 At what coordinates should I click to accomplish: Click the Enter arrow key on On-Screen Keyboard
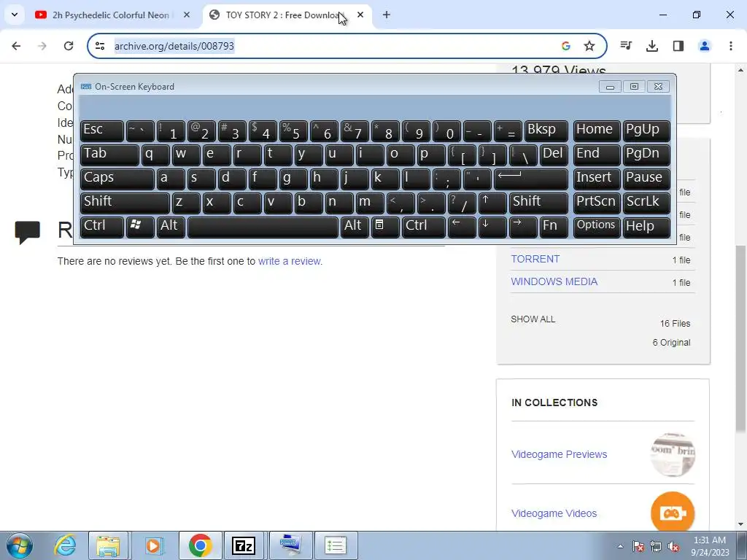pos(531,178)
